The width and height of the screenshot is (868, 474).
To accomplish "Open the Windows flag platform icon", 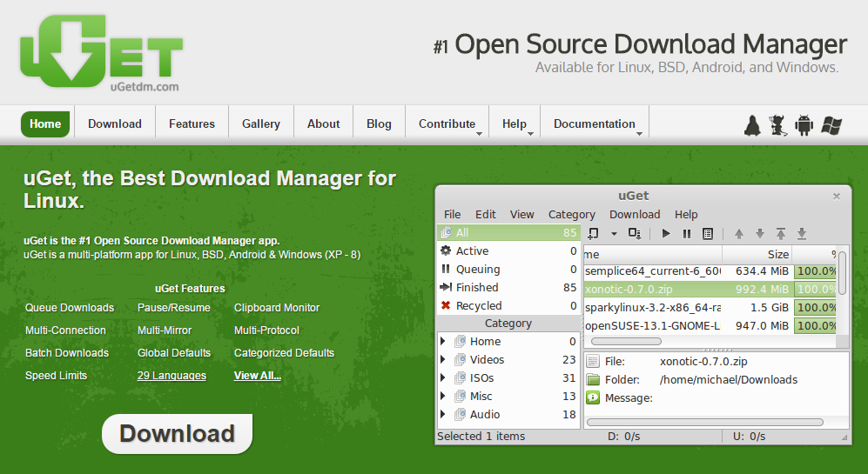I will (x=831, y=125).
